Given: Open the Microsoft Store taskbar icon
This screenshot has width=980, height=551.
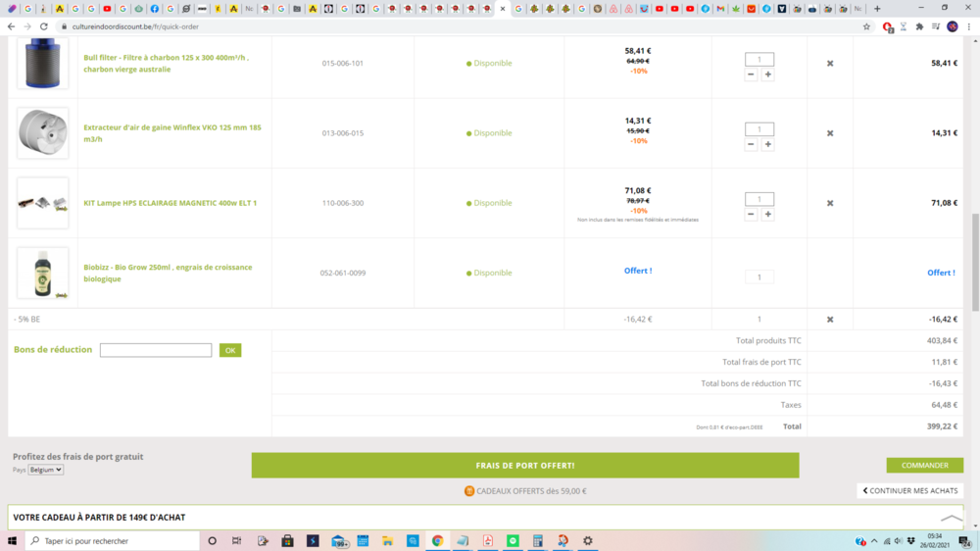Looking at the screenshot, I should 287,541.
